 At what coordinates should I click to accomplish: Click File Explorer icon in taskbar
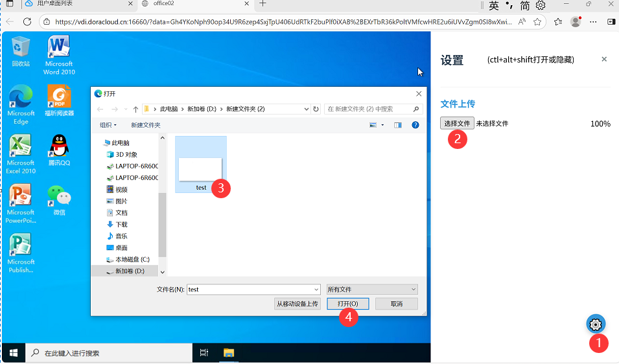[228, 353]
